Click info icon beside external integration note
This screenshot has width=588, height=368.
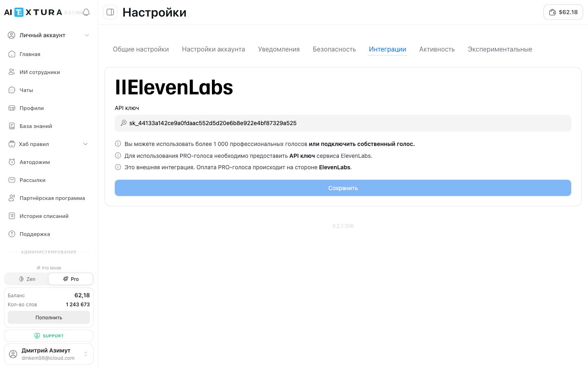point(118,167)
